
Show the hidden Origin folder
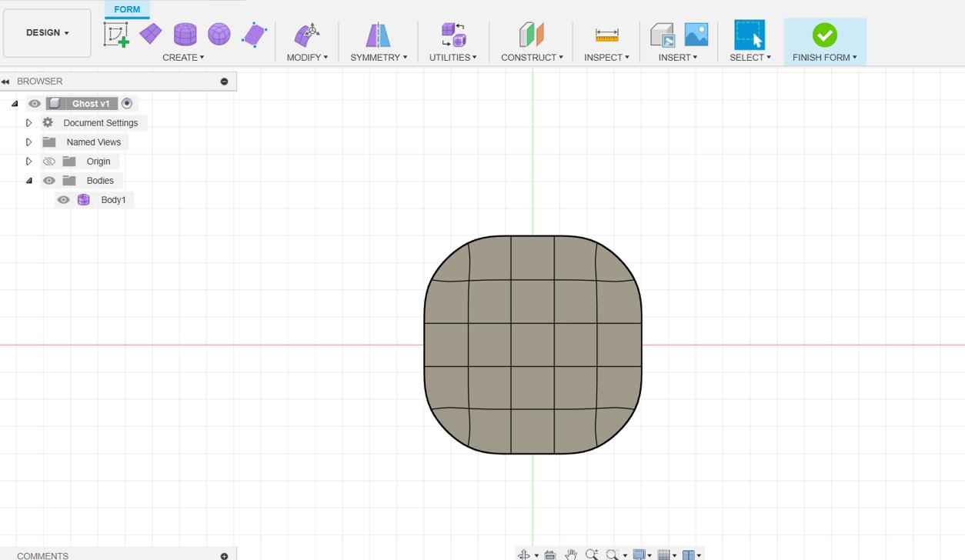pyautogui.click(x=49, y=162)
